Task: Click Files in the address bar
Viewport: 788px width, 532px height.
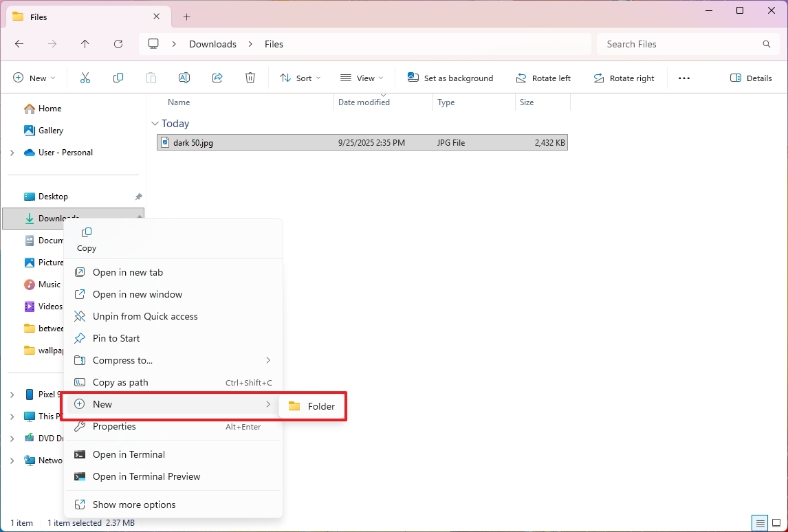Action: pyautogui.click(x=274, y=44)
